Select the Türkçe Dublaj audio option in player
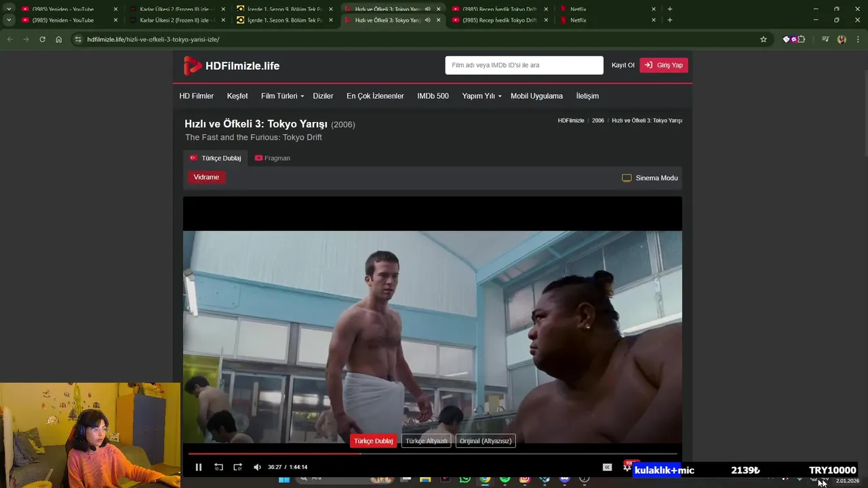The width and height of the screenshot is (868, 488). (x=373, y=441)
